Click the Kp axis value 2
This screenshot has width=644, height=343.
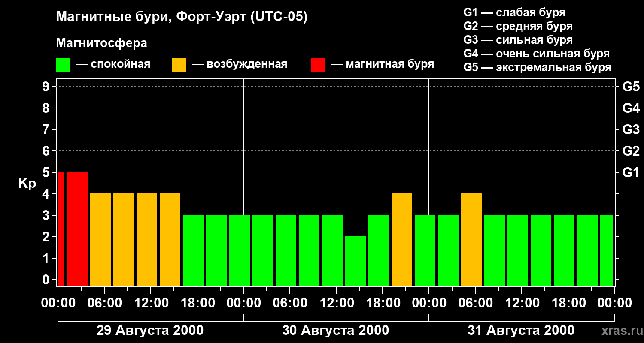(47, 237)
